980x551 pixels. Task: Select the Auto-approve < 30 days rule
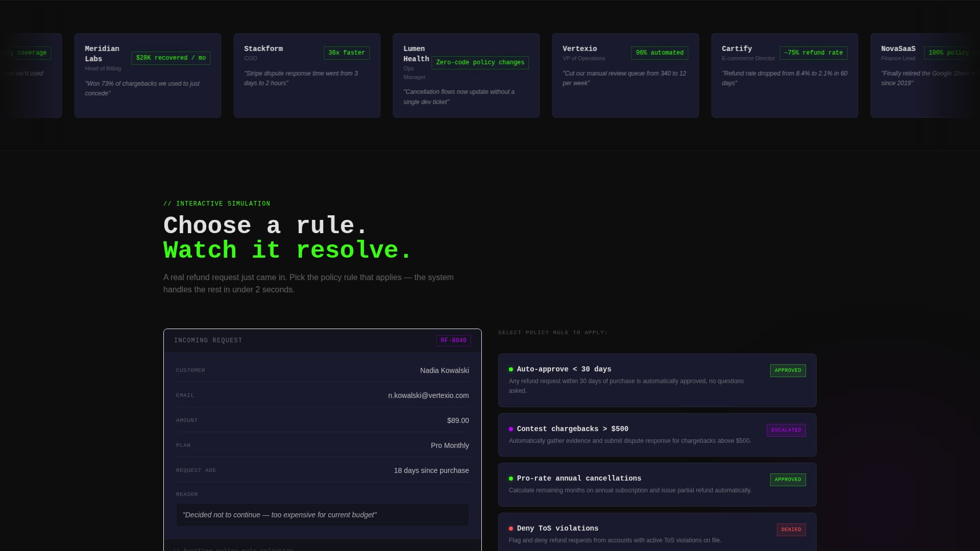click(x=657, y=380)
